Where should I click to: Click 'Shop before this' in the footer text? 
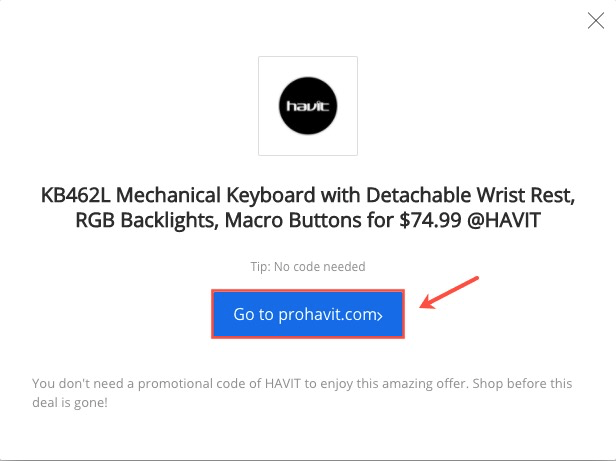tap(522, 383)
